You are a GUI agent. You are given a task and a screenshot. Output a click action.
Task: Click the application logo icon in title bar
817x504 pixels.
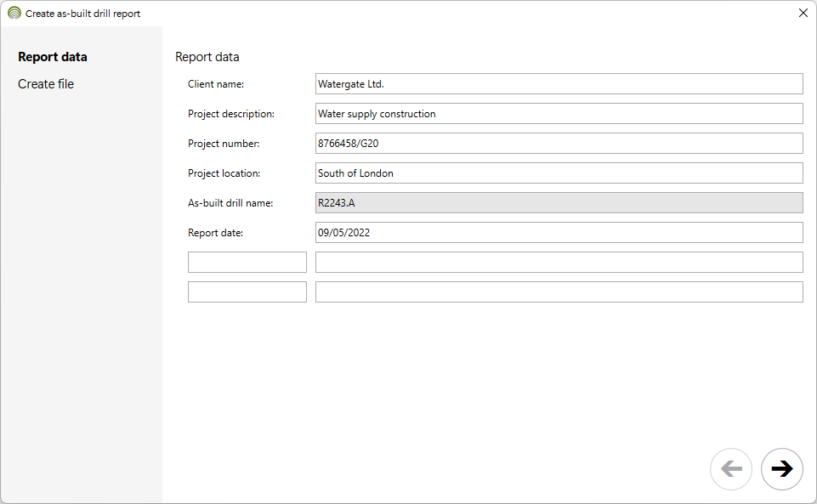click(14, 13)
